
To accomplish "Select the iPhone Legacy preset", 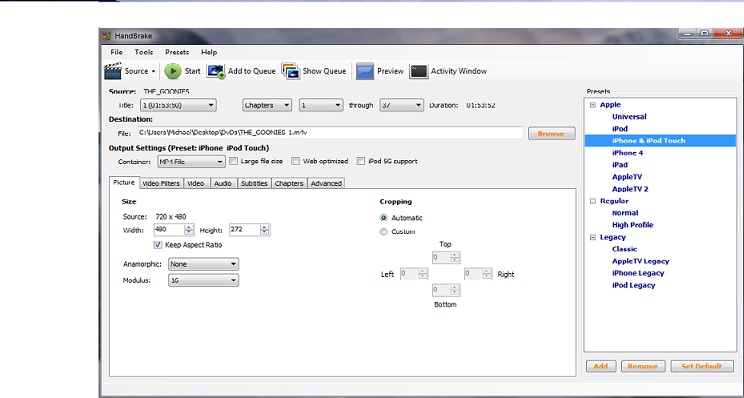I will (638, 273).
